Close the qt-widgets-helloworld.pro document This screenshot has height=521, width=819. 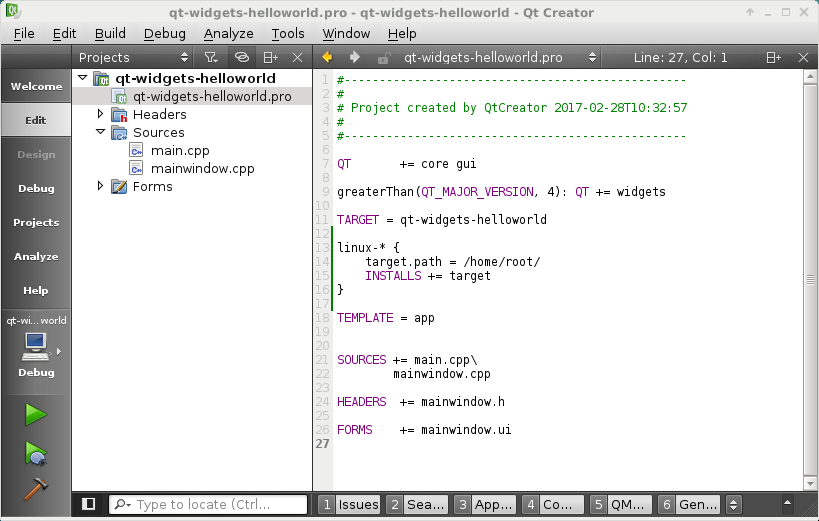[803, 57]
